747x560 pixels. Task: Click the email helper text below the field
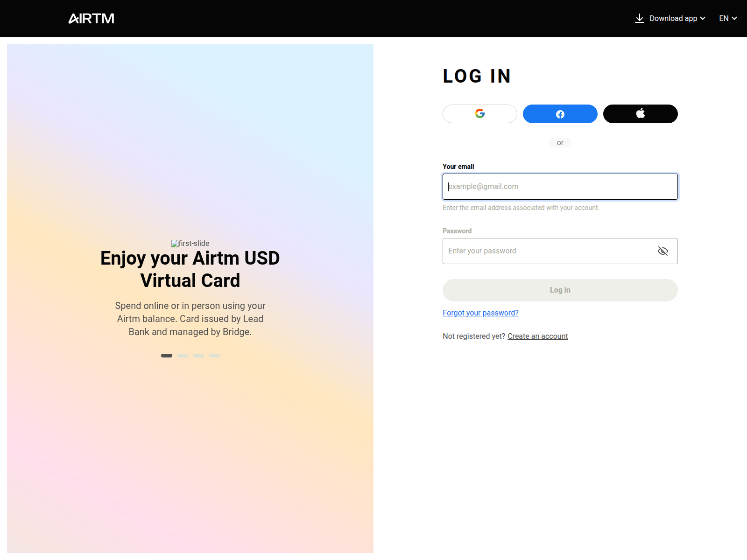(x=521, y=208)
